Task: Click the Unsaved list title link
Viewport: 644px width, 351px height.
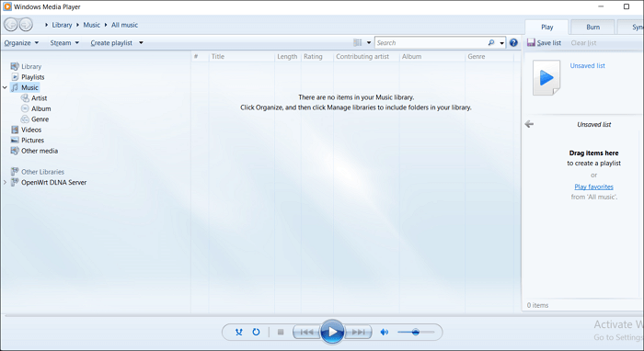Action: pyautogui.click(x=587, y=65)
